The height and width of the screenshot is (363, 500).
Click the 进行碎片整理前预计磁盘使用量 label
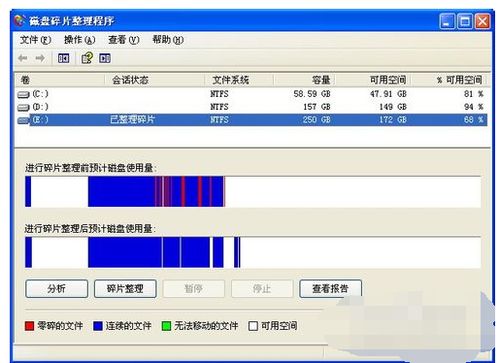pos(91,168)
